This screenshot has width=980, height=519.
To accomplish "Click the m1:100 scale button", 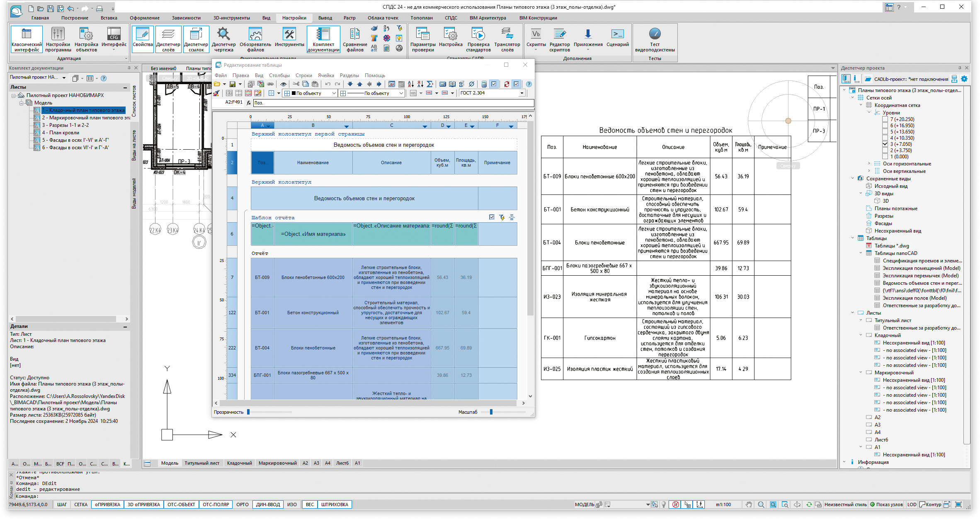I will 723,504.
